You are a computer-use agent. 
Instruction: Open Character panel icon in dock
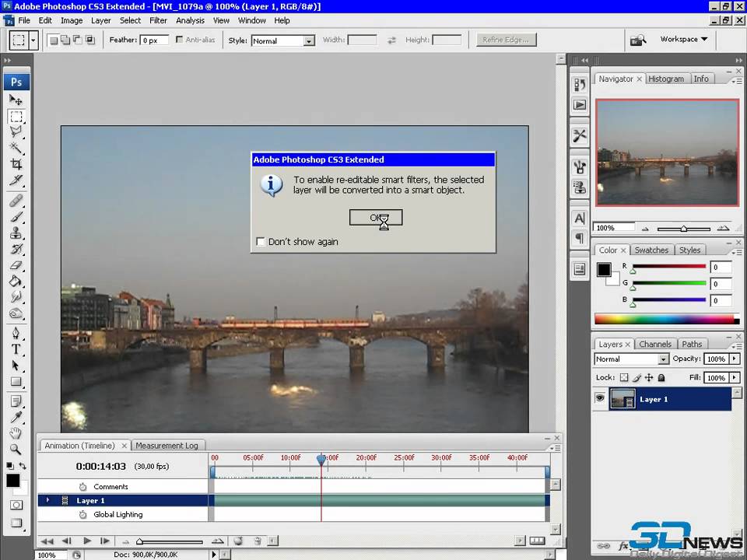(579, 219)
